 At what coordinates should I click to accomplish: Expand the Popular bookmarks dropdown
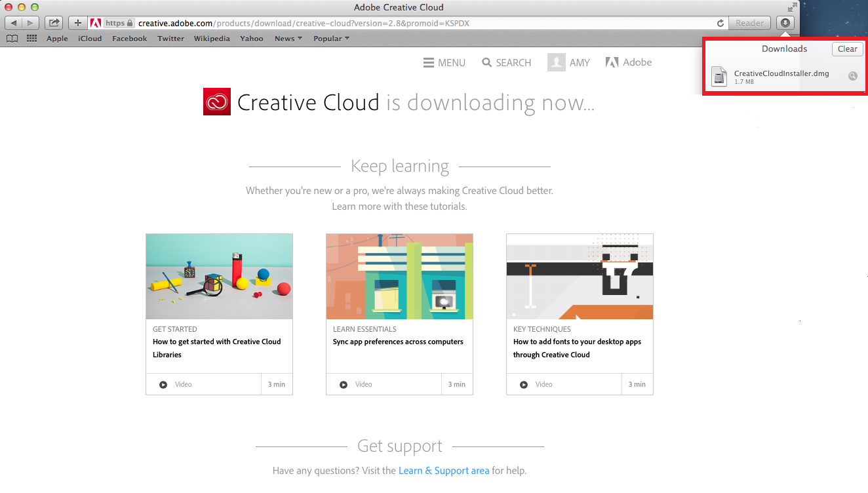[331, 39]
